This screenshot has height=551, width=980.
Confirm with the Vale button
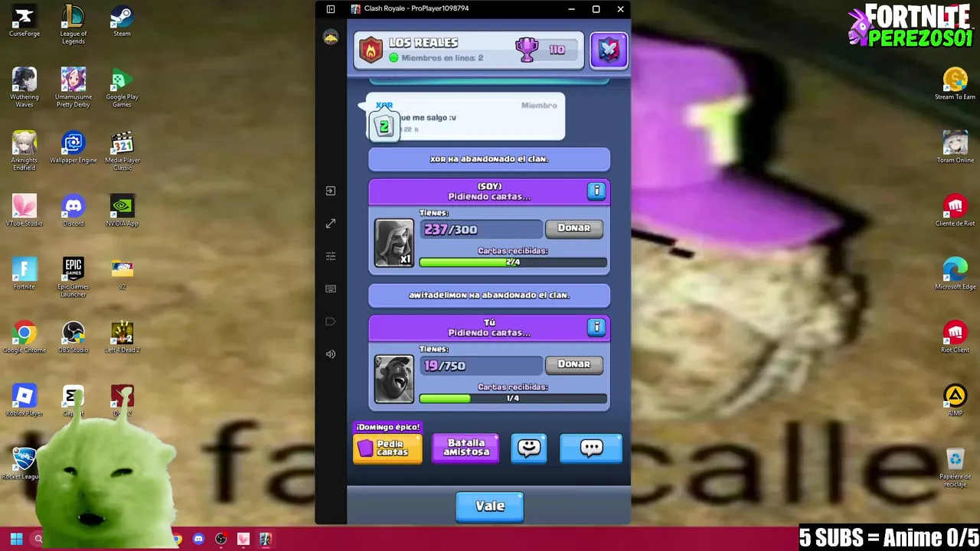click(490, 507)
